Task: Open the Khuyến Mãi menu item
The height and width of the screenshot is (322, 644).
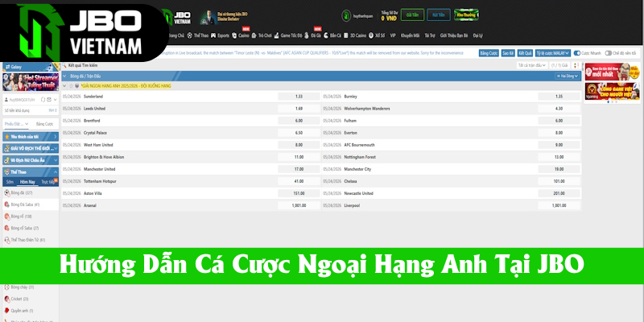Action: pyautogui.click(x=411, y=35)
